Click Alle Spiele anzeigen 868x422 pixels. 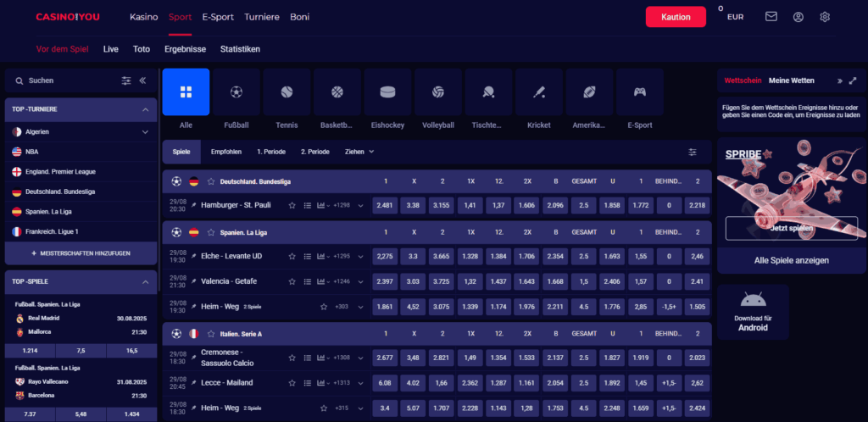click(791, 260)
